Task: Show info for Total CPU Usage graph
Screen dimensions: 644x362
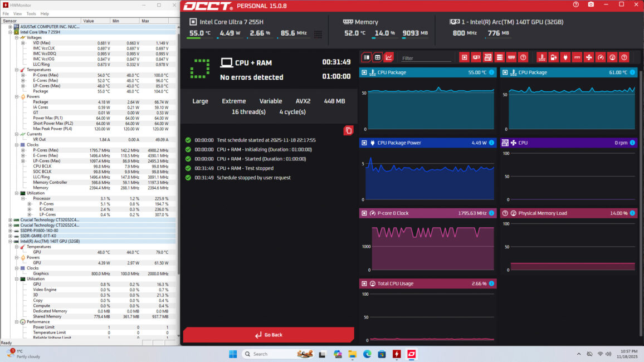Action: tap(491, 283)
